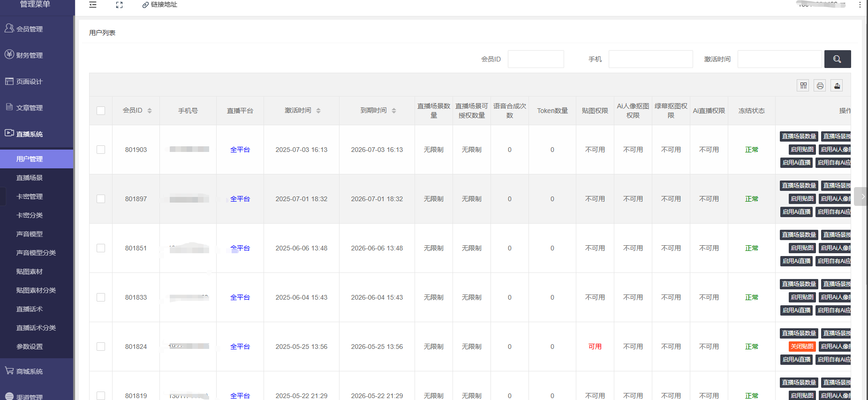Check the row for member 801819
The width and height of the screenshot is (868, 400).
pyautogui.click(x=101, y=396)
